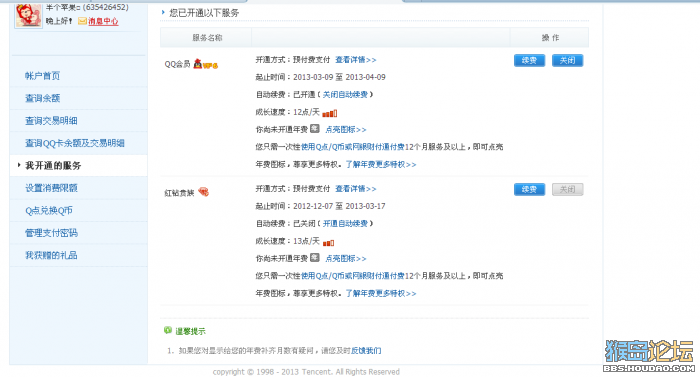Click 红钻贵族 service name text
Image resolution: width=700 pixels, height=377 pixels.
179,193
